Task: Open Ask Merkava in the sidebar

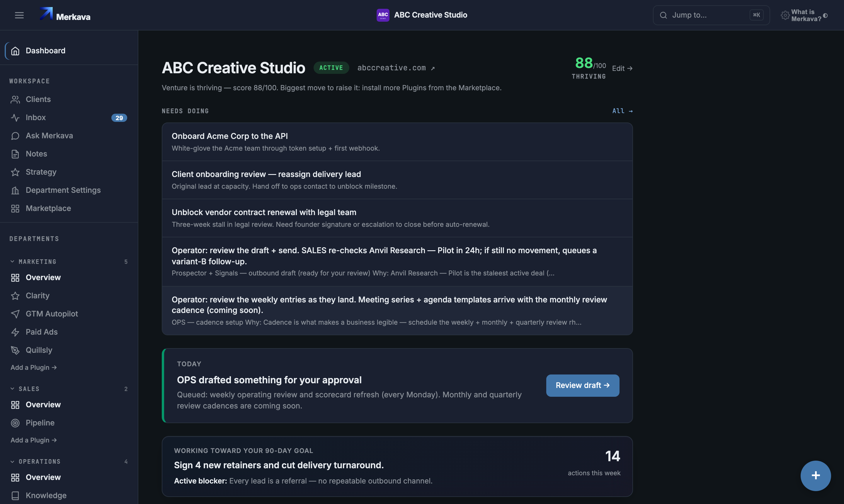Action: pyautogui.click(x=69, y=135)
